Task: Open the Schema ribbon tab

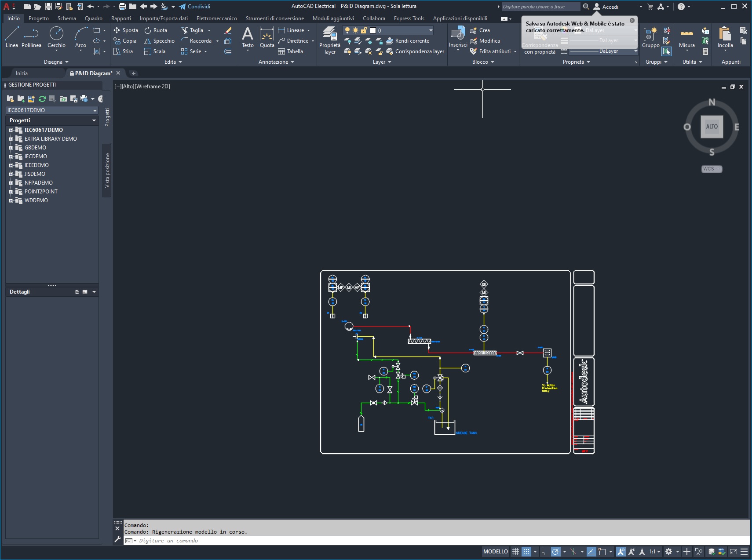Action: pyautogui.click(x=67, y=18)
